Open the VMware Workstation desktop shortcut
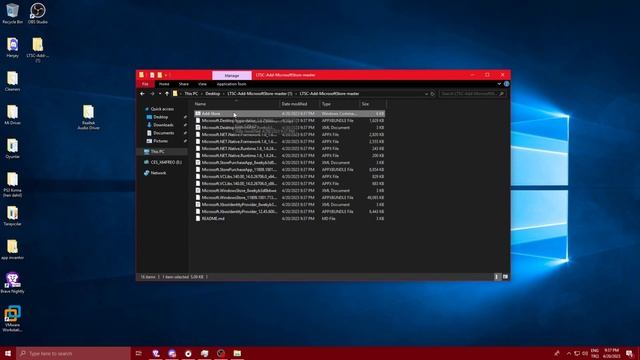The height and width of the screenshot is (360, 640). pos(12,319)
